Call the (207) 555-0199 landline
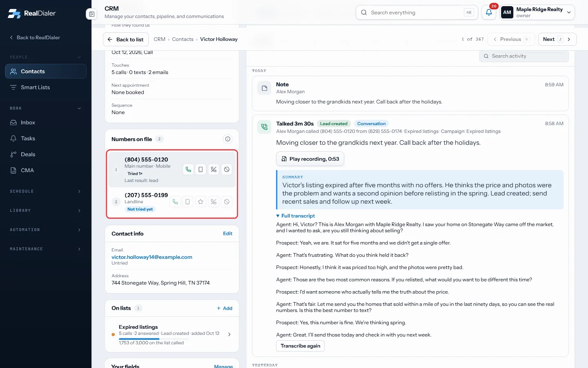The height and width of the screenshot is (368, 588). pos(175,202)
